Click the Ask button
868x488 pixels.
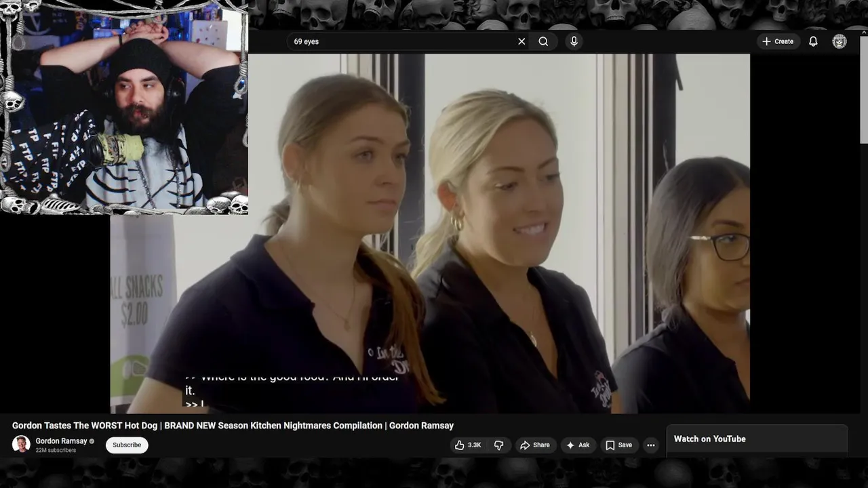tap(578, 445)
